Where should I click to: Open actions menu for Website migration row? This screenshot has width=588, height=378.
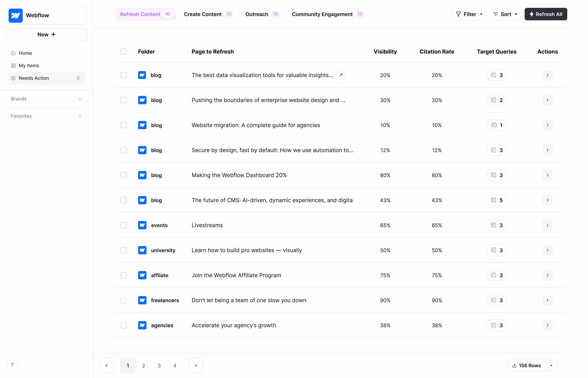(548, 125)
